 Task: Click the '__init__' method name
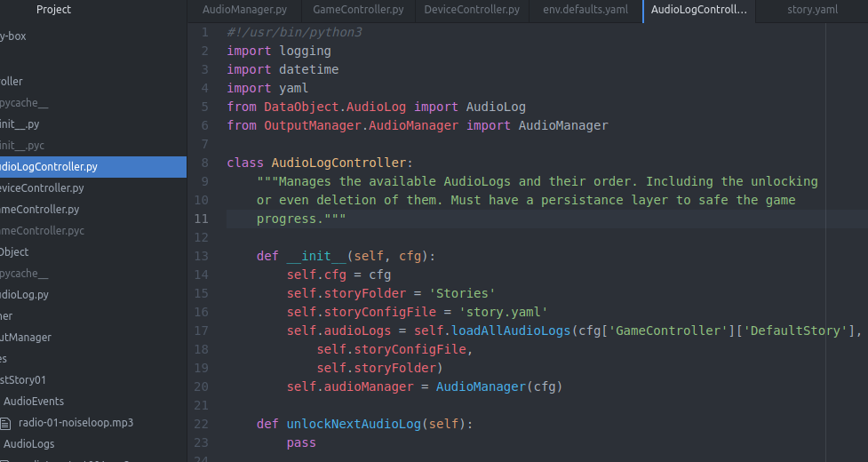click(316, 256)
